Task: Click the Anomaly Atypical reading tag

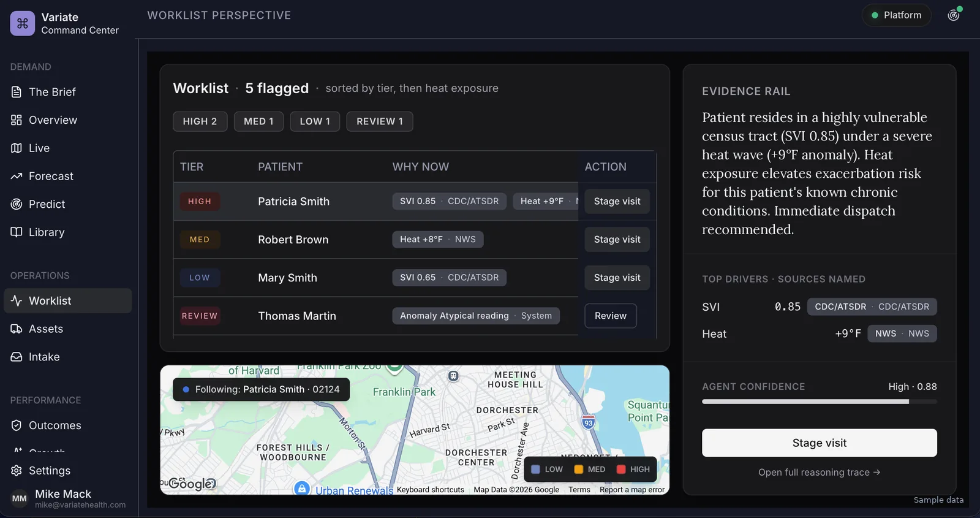Action: click(x=476, y=316)
